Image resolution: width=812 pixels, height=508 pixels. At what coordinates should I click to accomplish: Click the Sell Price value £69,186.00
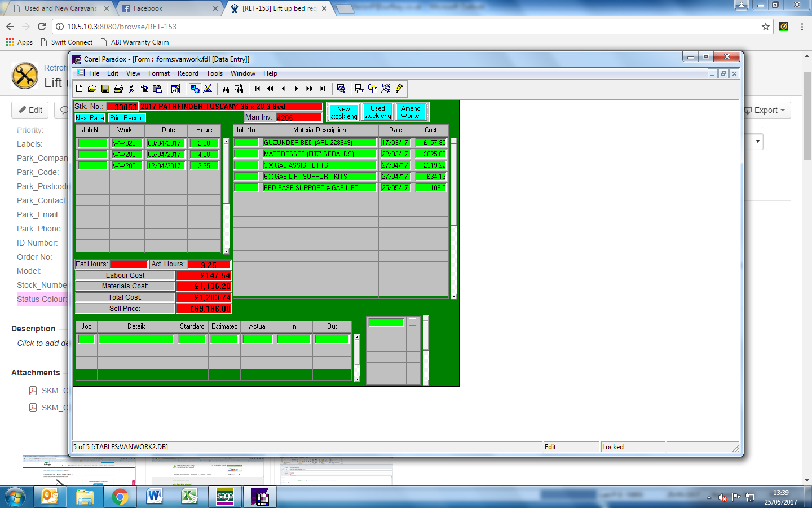pyautogui.click(x=204, y=309)
